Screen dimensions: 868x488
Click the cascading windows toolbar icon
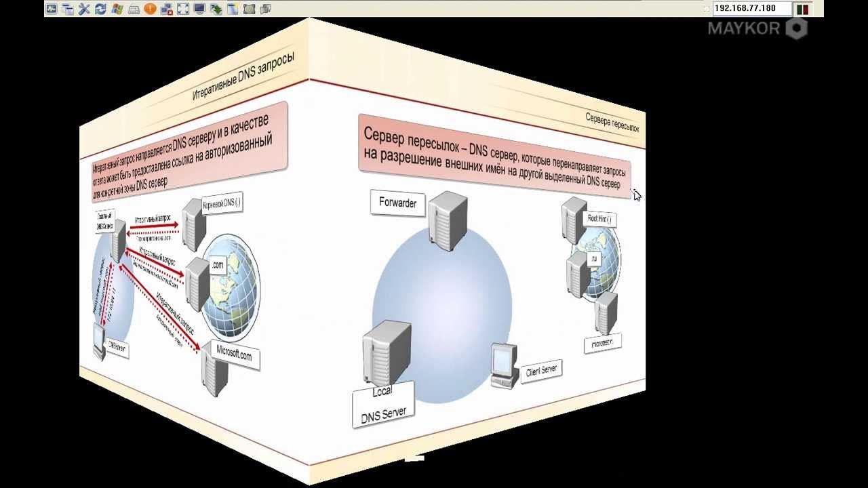(x=68, y=9)
